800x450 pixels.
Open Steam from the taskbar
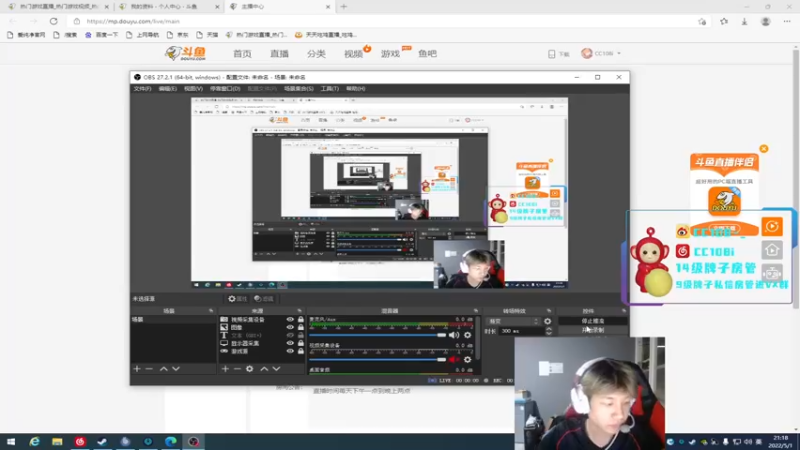pos(102,441)
